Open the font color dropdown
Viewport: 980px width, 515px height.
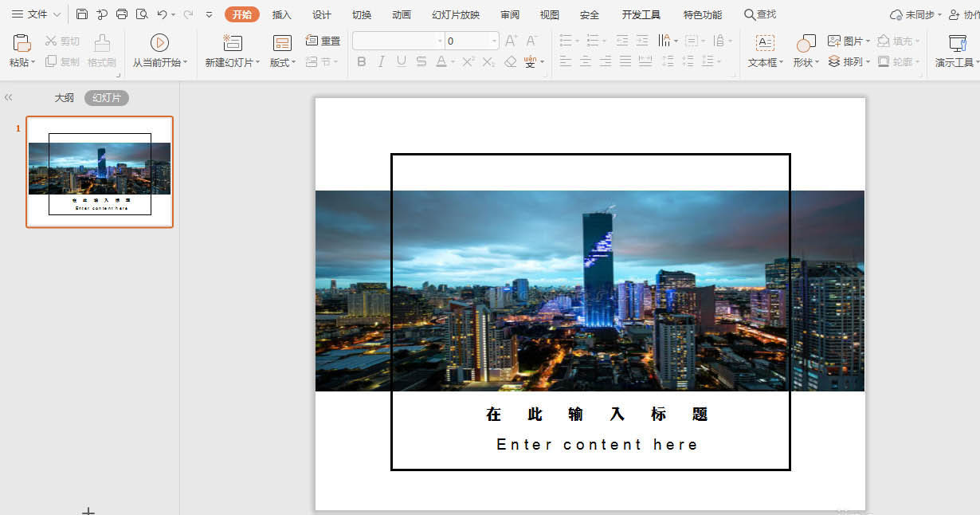451,61
